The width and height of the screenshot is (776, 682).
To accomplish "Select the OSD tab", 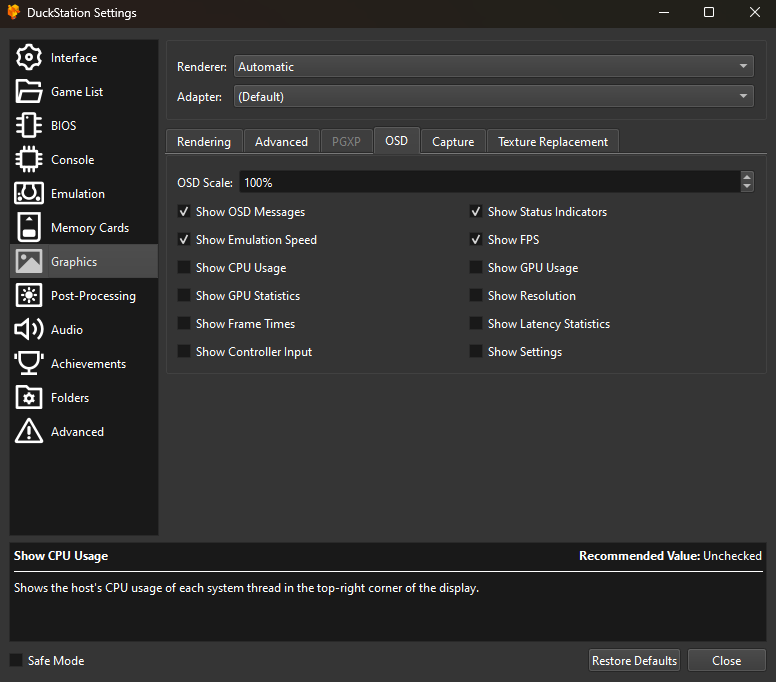I will [396, 141].
